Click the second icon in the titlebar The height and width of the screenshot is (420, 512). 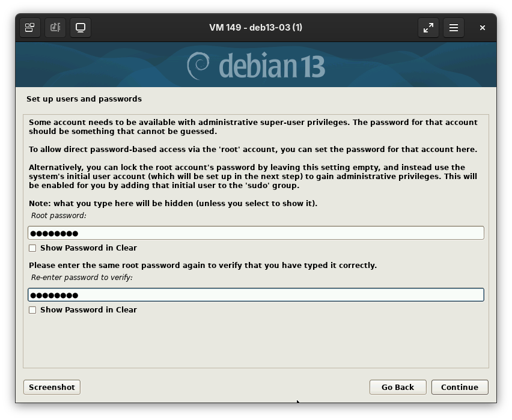pyautogui.click(x=55, y=28)
